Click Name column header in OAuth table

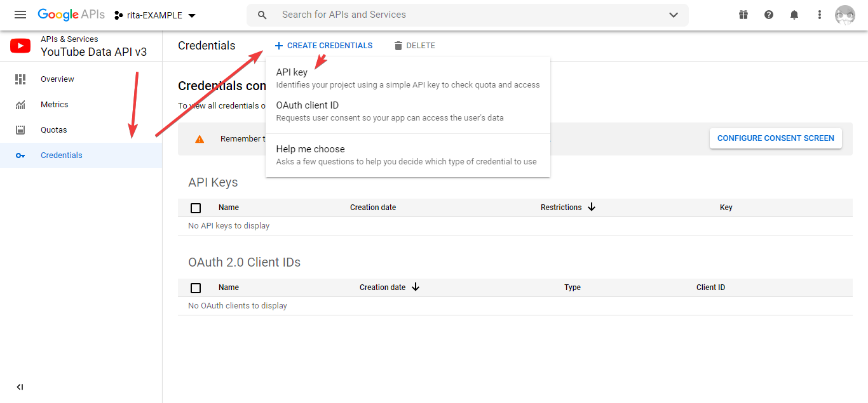229,287
